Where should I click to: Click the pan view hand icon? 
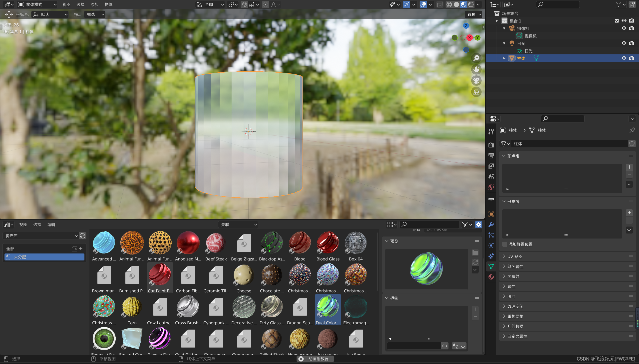tap(476, 70)
